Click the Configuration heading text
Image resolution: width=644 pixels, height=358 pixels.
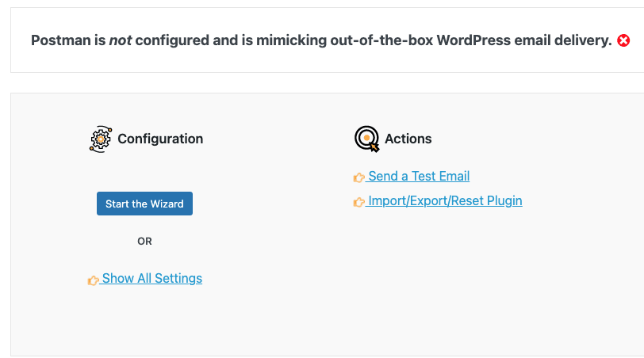tap(160, 139)
